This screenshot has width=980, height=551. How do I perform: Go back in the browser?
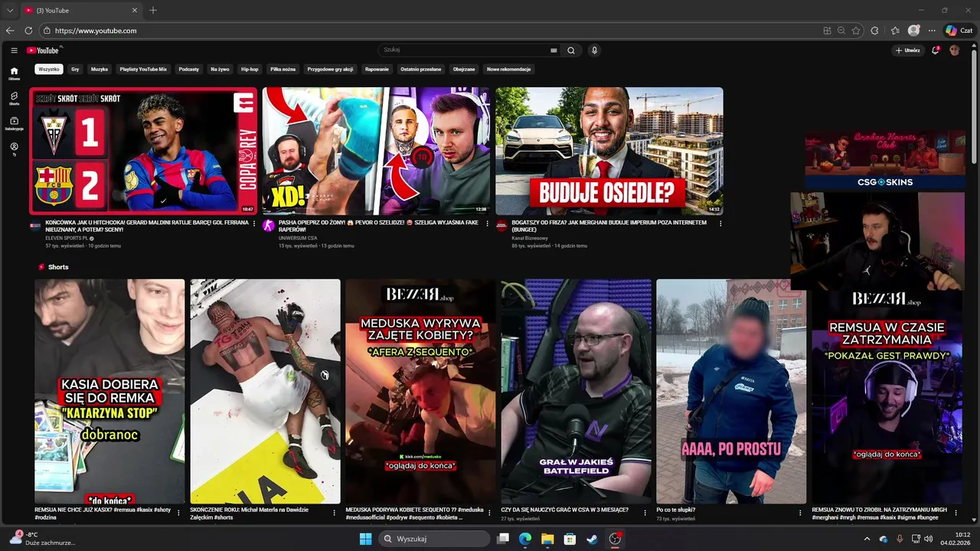(10, 31)
